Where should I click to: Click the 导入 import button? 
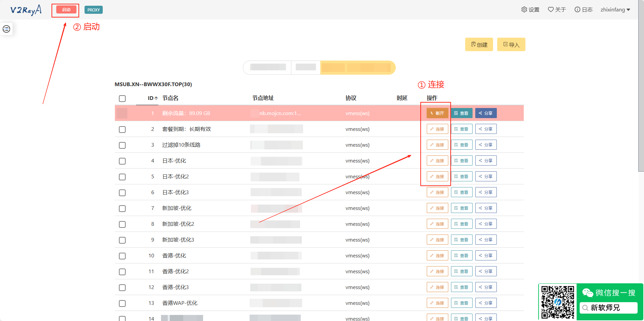coord(511,44)
